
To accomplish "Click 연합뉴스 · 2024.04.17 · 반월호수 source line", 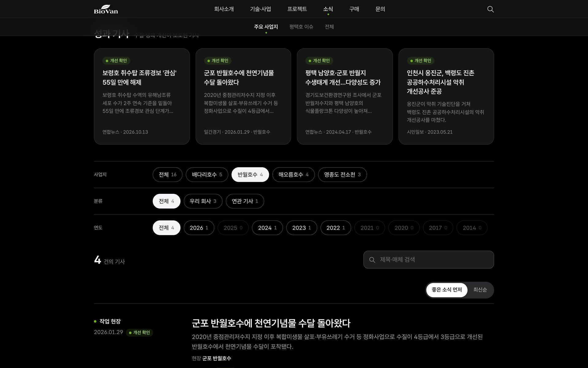I will point(338,132).
